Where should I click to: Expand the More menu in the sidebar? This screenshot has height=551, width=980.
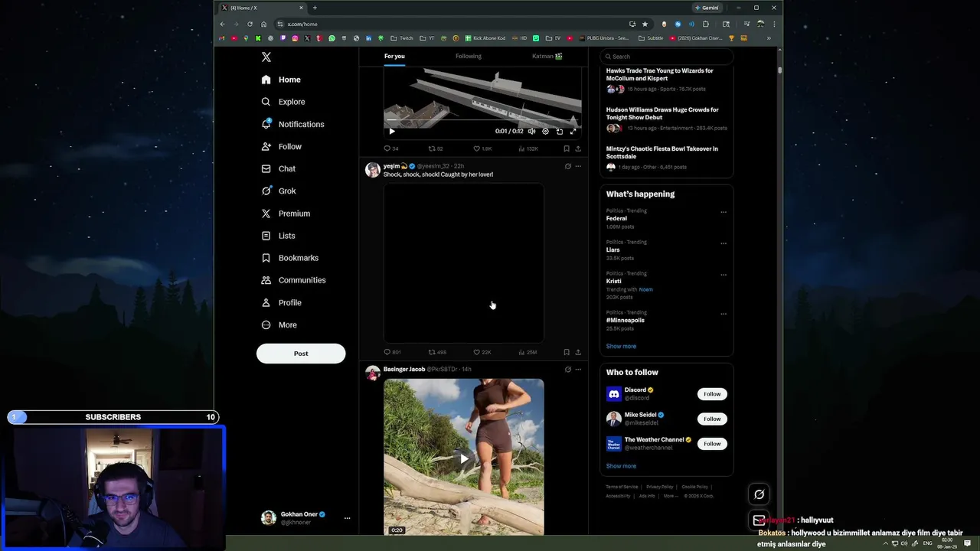[279, 324]
